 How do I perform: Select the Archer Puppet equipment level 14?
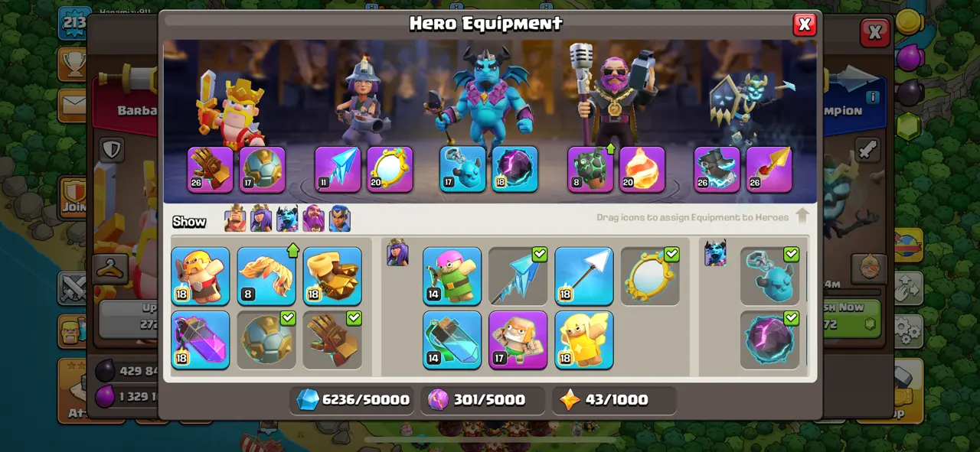pyautogui.click(x=452, y=276)
